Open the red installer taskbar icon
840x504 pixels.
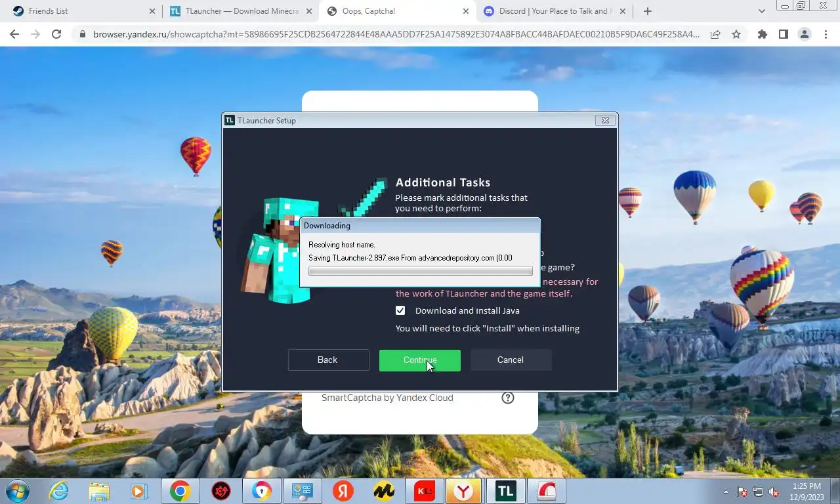(x=547, y=491)
